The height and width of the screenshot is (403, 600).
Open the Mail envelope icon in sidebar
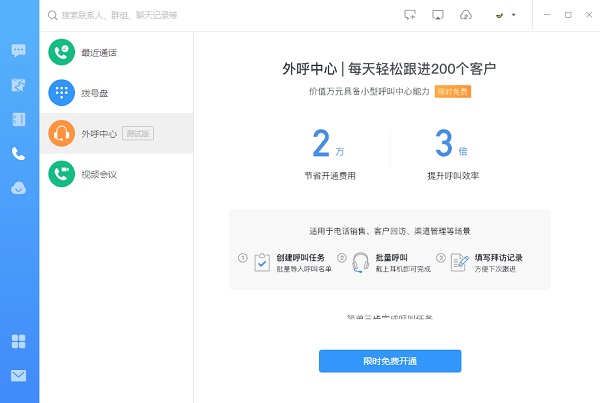19,376
